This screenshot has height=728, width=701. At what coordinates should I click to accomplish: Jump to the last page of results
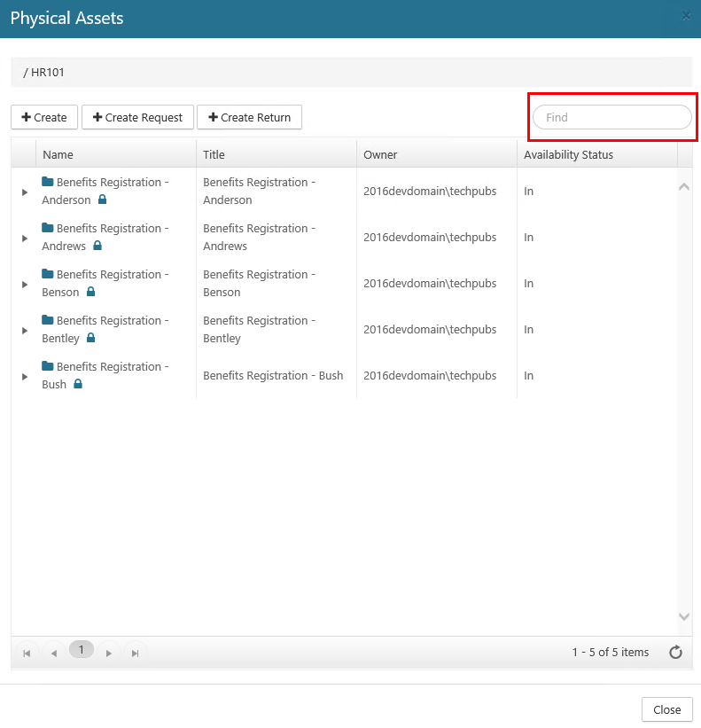pyautogui.click(x=136, y=653)
